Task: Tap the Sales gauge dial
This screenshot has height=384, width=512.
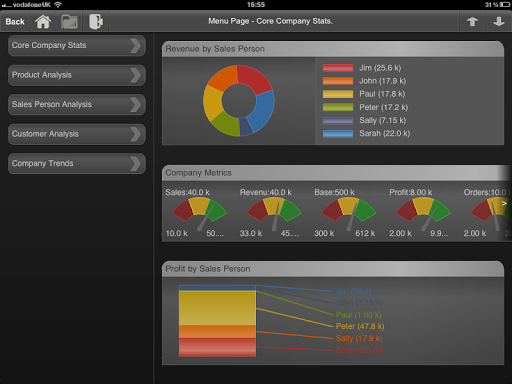Action: pos(199,213)
